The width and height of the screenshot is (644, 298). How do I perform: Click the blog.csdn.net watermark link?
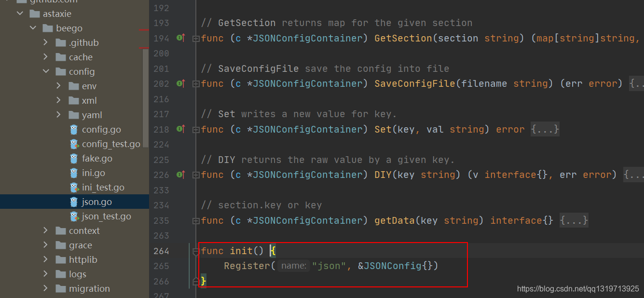click(578, 289)
